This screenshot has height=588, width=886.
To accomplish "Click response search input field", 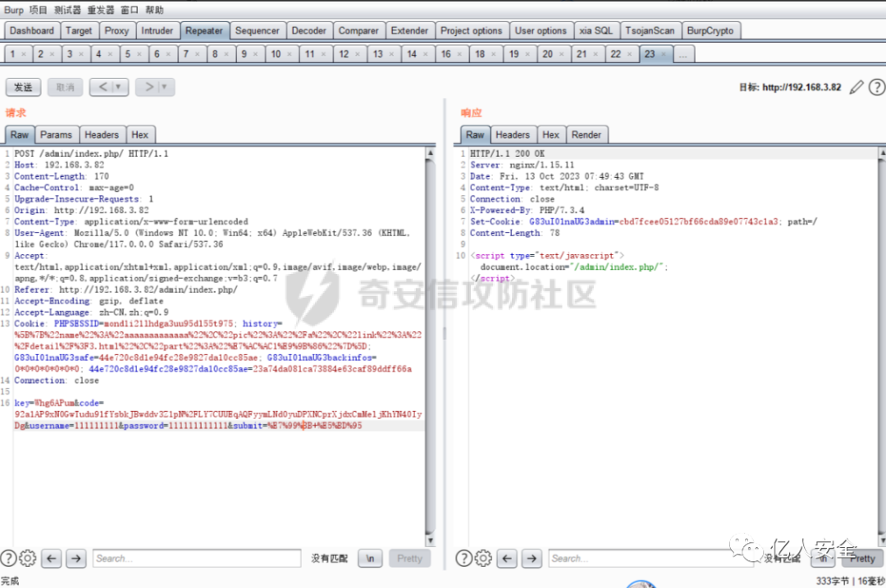I will (650, 558).
